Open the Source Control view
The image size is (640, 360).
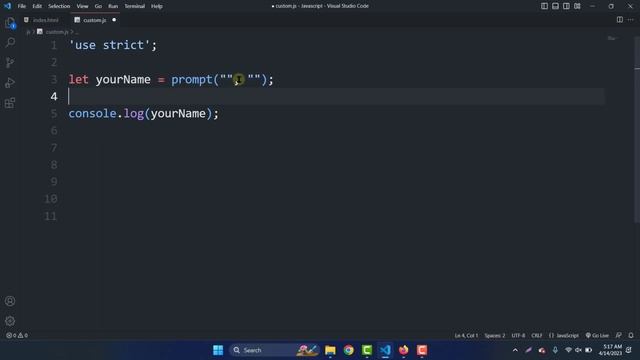pyautogui.click(x=10, y=62)
